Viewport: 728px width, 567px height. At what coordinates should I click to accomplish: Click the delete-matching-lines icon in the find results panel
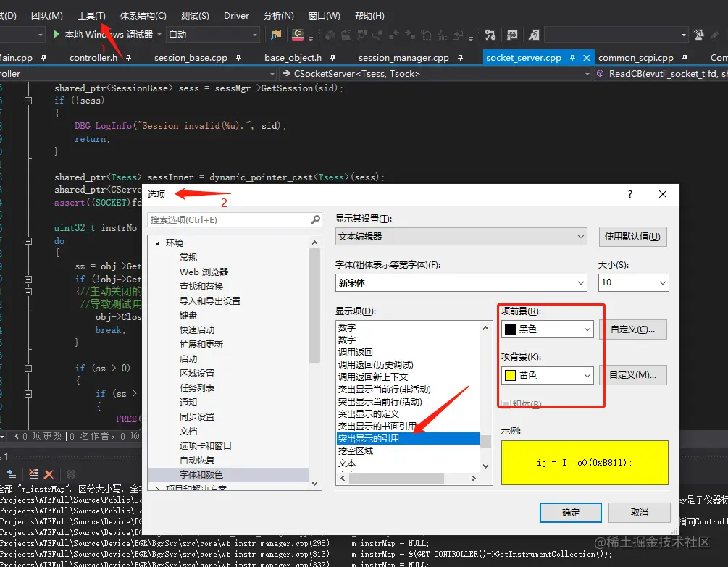[34, 474]
